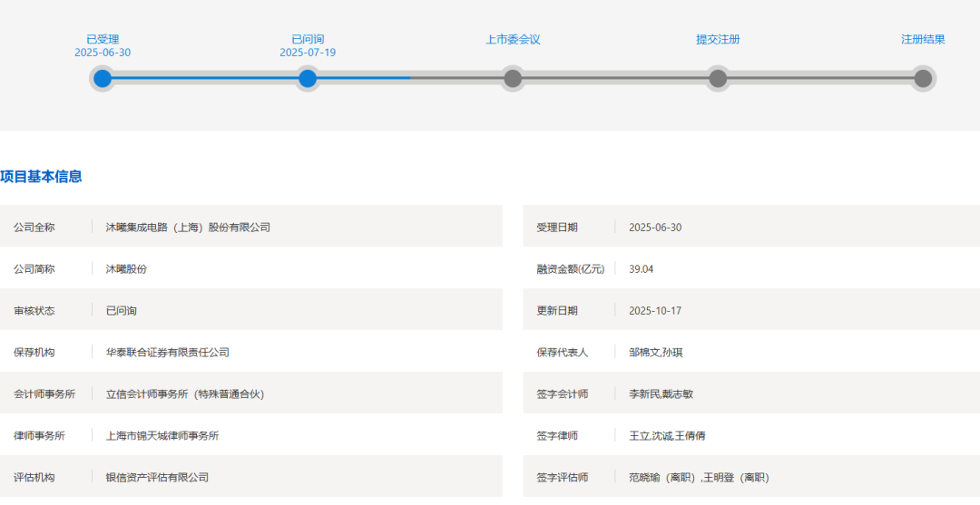This screenshot has width=980, height=505.
Task: Click the 注册结果 final timeline node
Action: click(923, 79)
